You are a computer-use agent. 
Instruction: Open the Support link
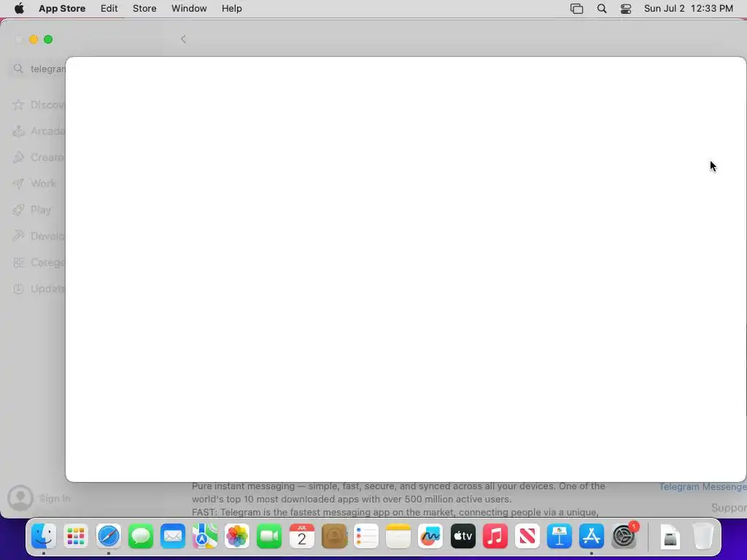729,507
